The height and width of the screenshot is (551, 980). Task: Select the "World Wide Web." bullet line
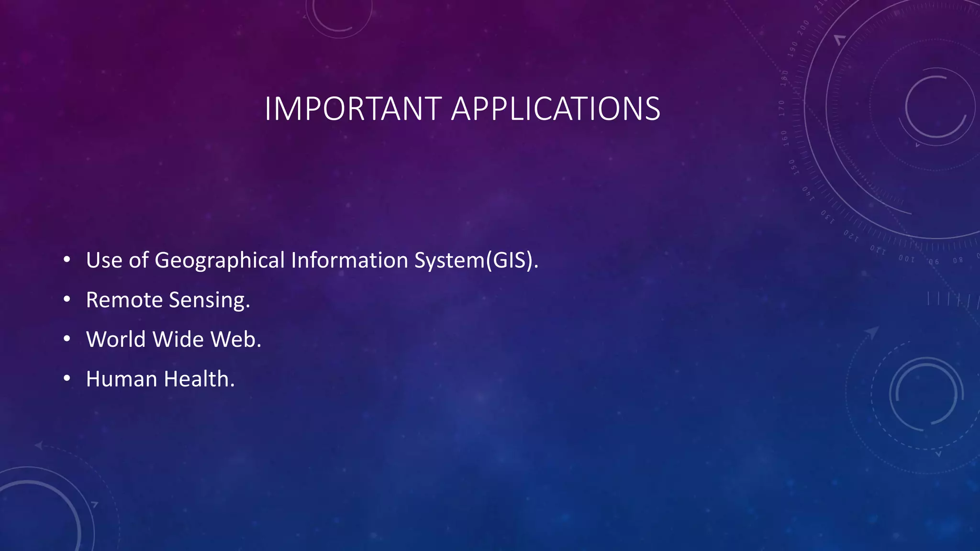pyautogui.click(x=174, y=339)
